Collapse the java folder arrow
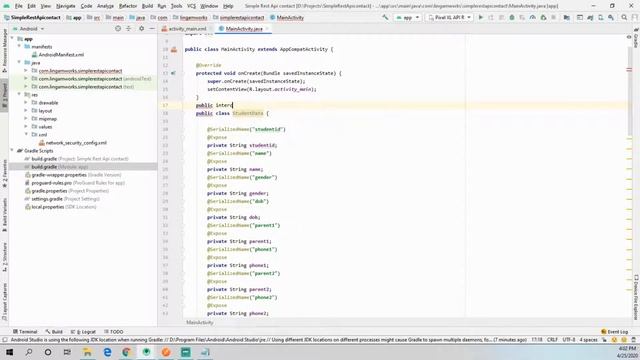Screen dimensions: 640x360 (x=19, y=62)
